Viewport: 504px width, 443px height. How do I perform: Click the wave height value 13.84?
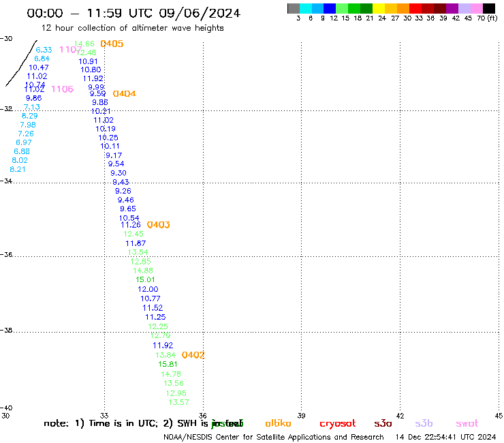coord(166,355)
